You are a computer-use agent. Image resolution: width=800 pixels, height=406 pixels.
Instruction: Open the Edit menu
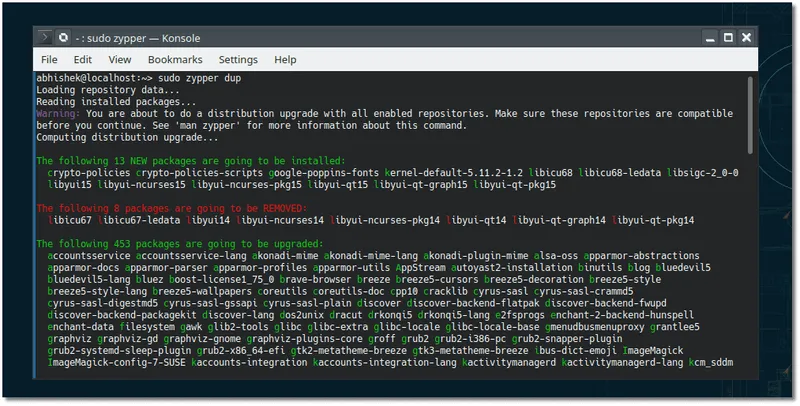coord(83,60)
